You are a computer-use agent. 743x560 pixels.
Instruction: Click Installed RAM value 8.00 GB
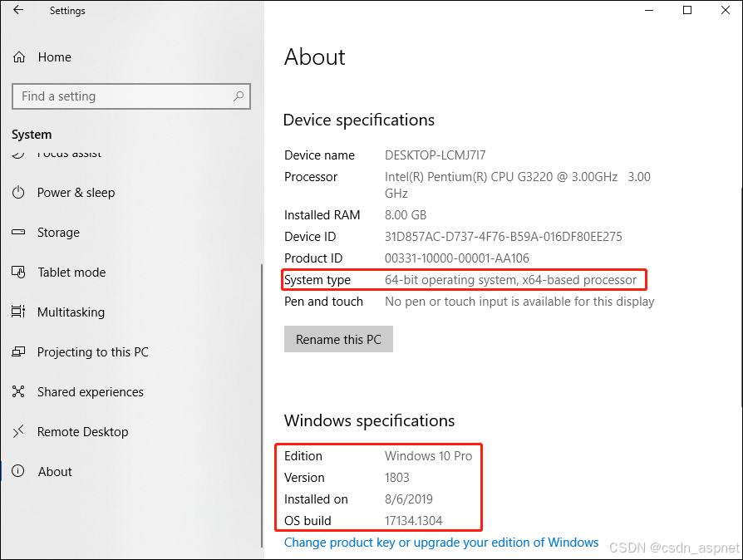tap(406, 214)
